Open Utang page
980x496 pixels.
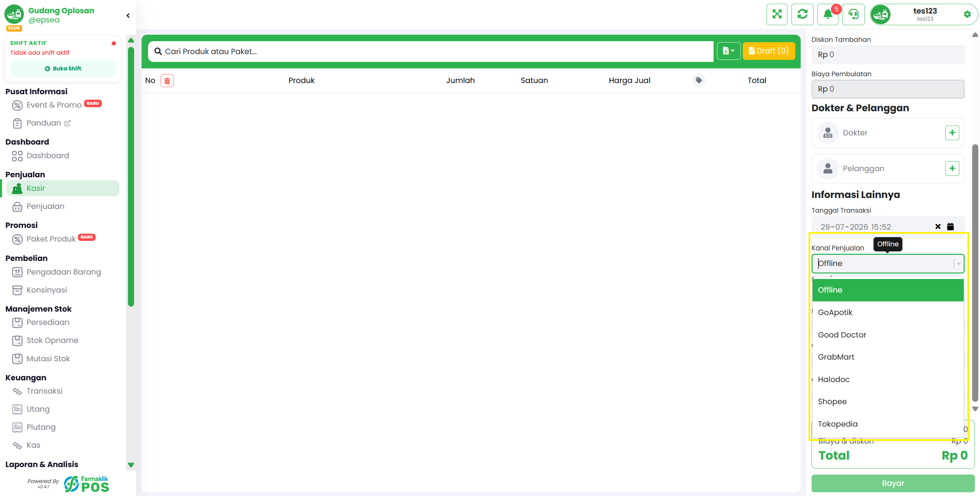(63, 409)
